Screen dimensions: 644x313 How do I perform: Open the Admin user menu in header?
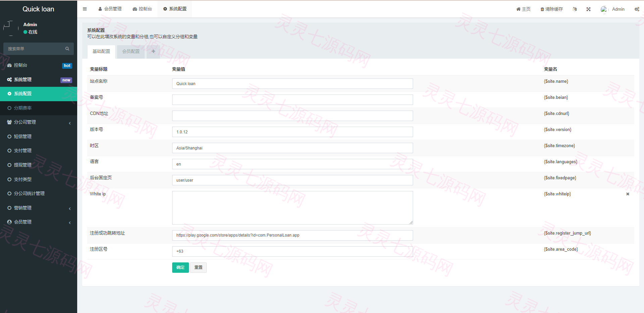(612, 9)
